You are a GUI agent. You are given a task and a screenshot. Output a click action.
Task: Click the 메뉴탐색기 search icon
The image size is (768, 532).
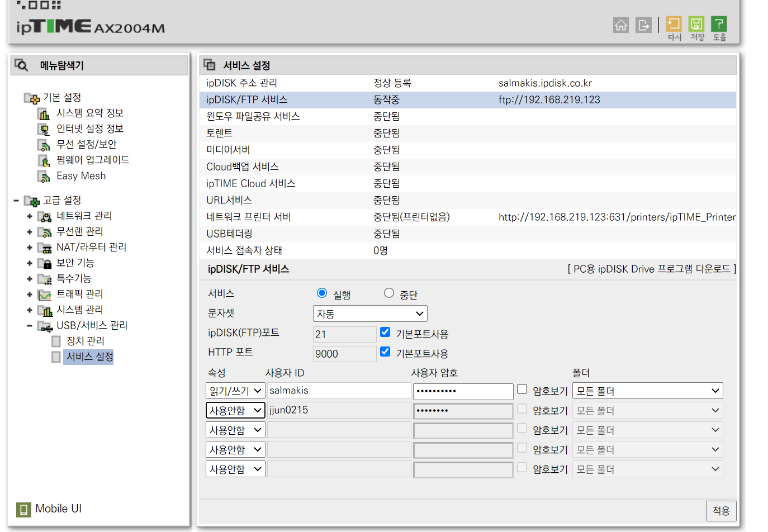21,65
